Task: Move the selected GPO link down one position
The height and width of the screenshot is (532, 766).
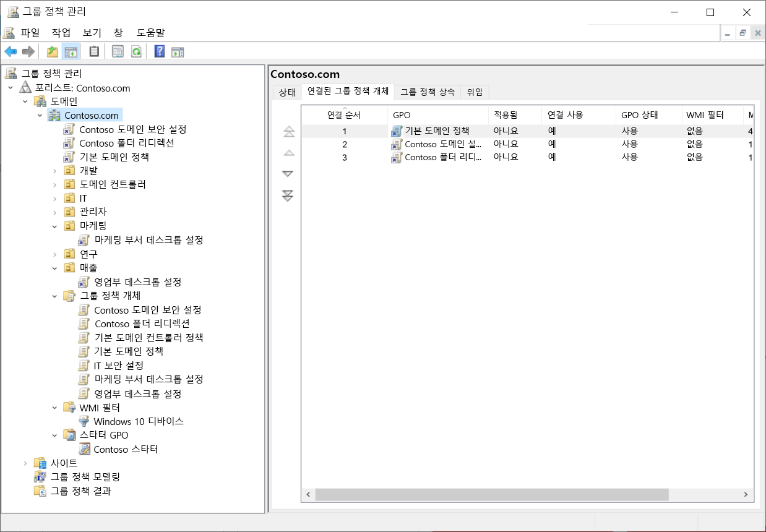Action: pos(288,174)
